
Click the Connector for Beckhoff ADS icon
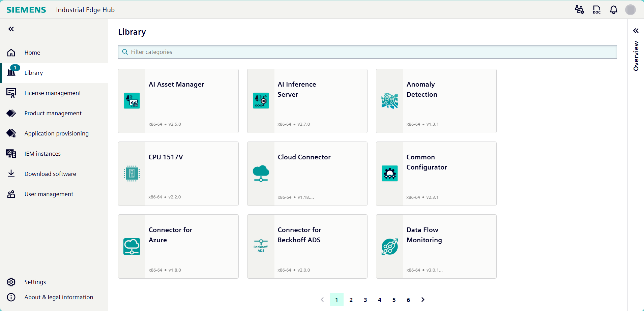(261, 246)
